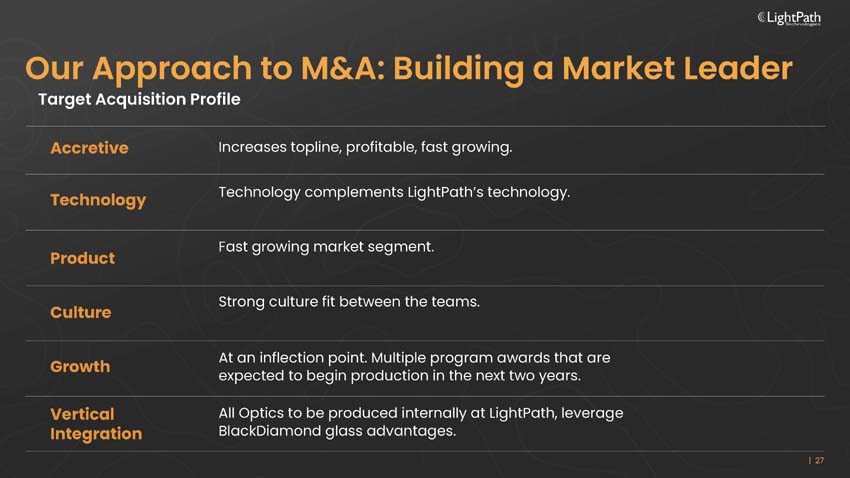Select the "Culture" row label
Viewport: 850px width, 478px height.
tap(80, 312)
